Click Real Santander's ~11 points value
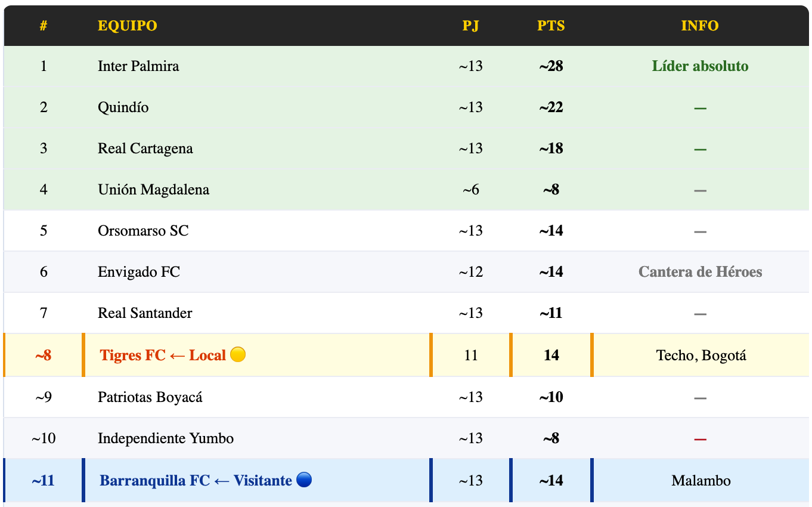812x507 pixels. (x=551, y=313)
